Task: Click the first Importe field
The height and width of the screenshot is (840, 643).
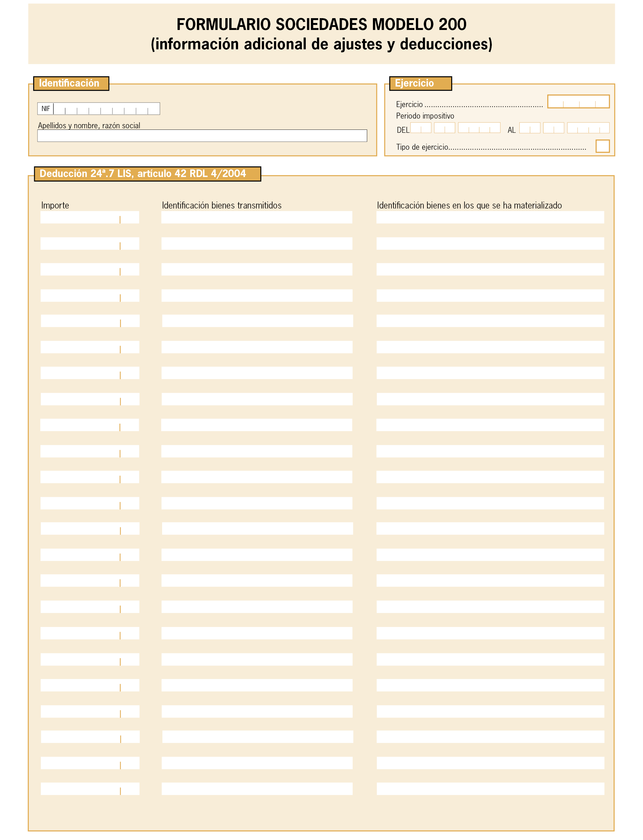Action: [x=90, y=218]
